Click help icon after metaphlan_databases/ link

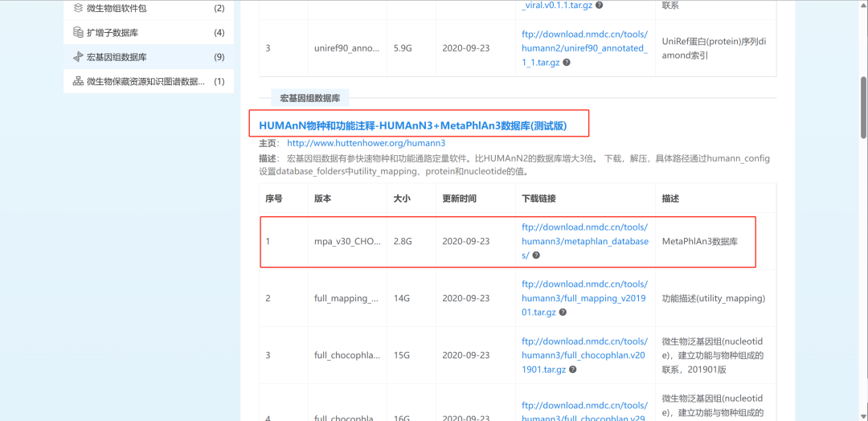(536, 255)
